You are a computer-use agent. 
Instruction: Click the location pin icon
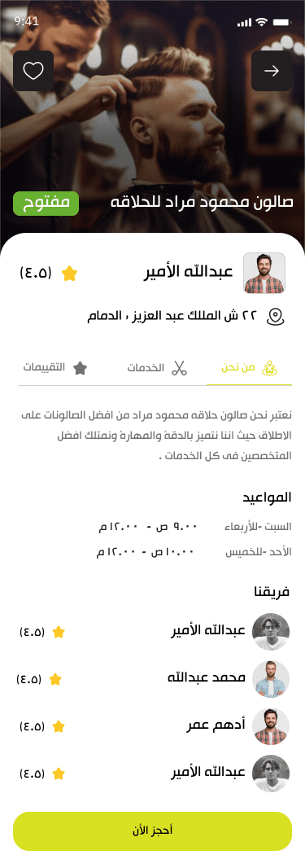275,317
